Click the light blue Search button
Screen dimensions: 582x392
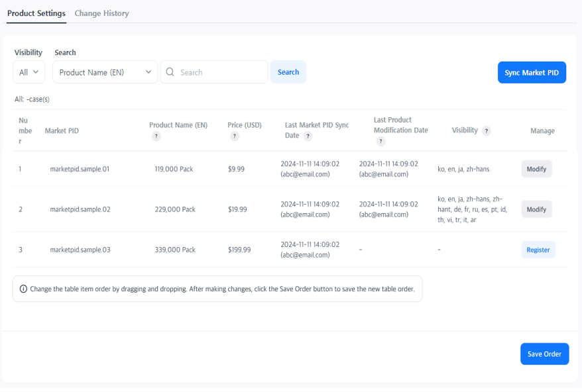point(288,72)
